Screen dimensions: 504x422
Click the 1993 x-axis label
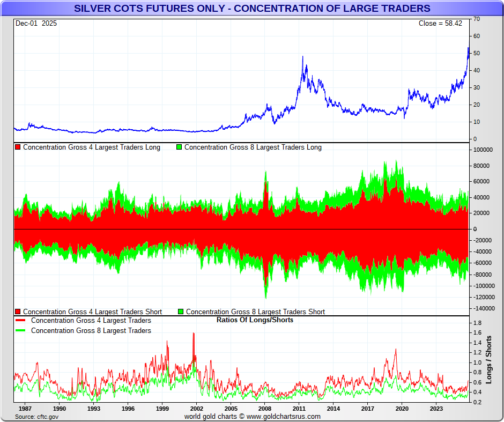click(93, 409)
